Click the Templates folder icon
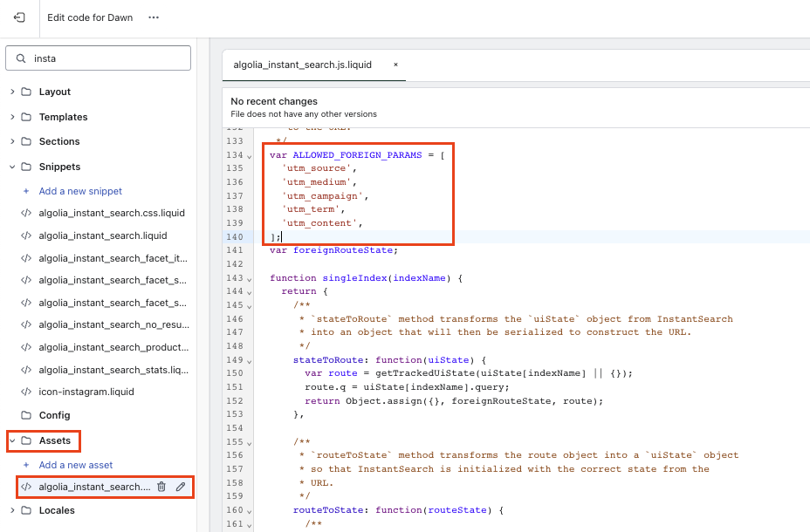The height and width of the screenshot is (532, 810). (x=26, y=117)
